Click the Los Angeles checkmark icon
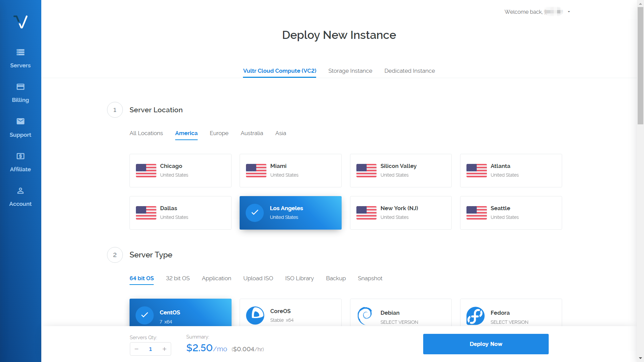 click(x=255, y=213)
